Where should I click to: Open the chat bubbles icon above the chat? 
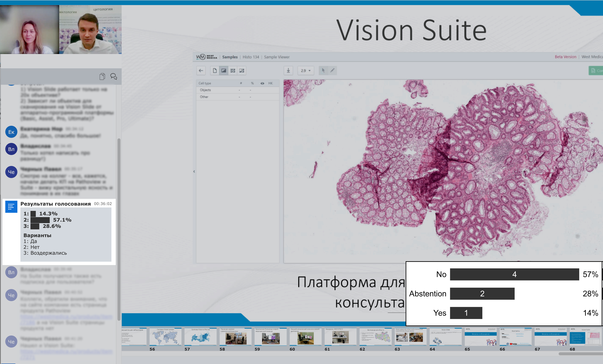pos(113,77)
